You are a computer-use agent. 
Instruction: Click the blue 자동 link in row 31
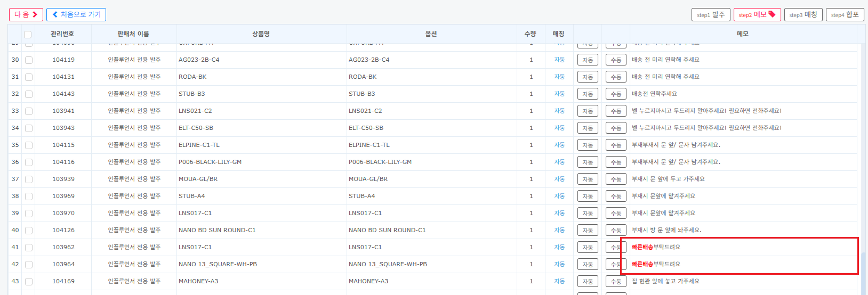pyautogui.click(x=559, y=77)
